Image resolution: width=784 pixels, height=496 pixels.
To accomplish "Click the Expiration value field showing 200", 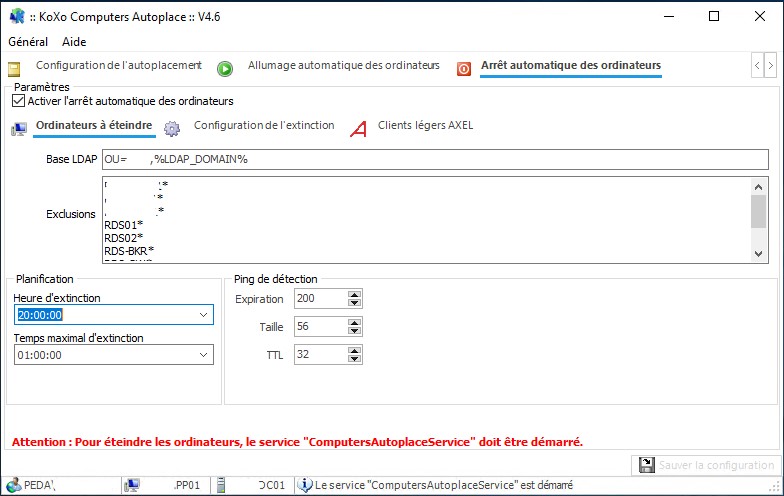I will 321,298.
